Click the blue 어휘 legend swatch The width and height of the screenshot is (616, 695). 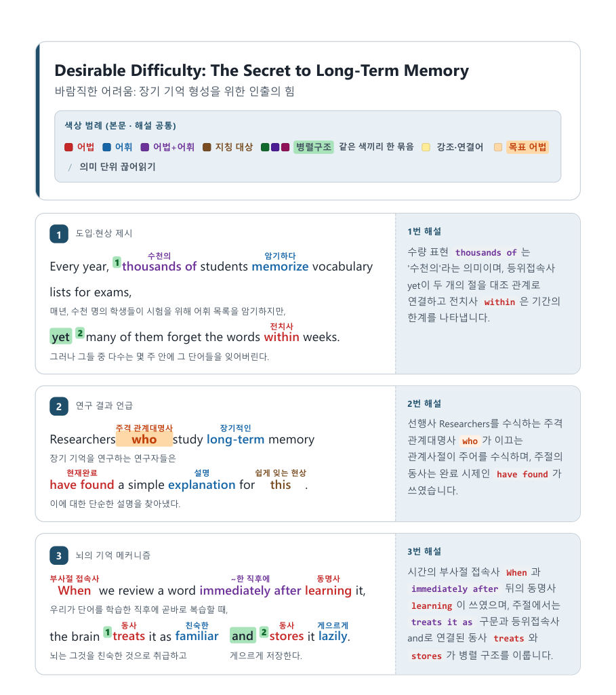106,147
